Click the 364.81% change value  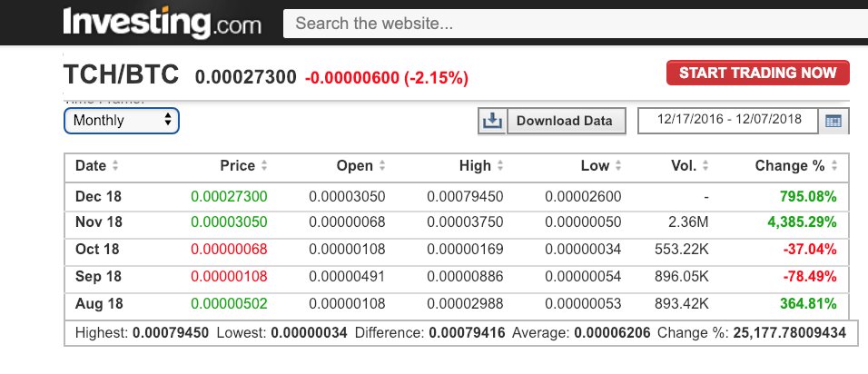pos(808,304)
